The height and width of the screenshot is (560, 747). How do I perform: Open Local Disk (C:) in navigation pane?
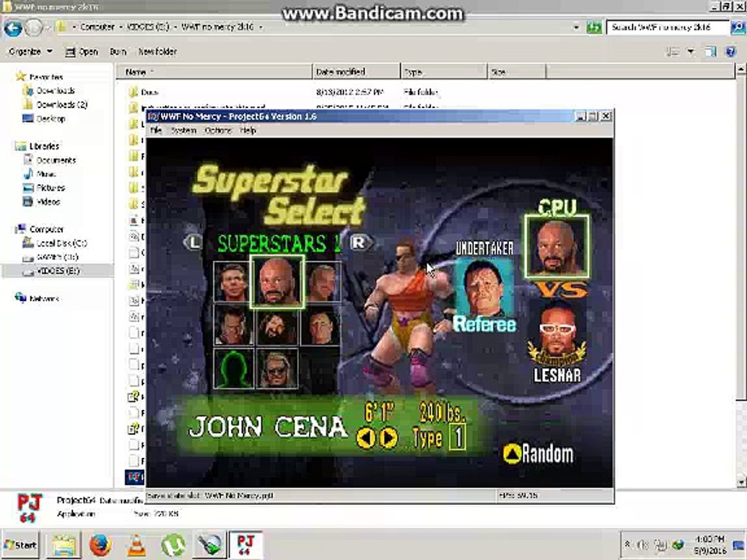61,243
